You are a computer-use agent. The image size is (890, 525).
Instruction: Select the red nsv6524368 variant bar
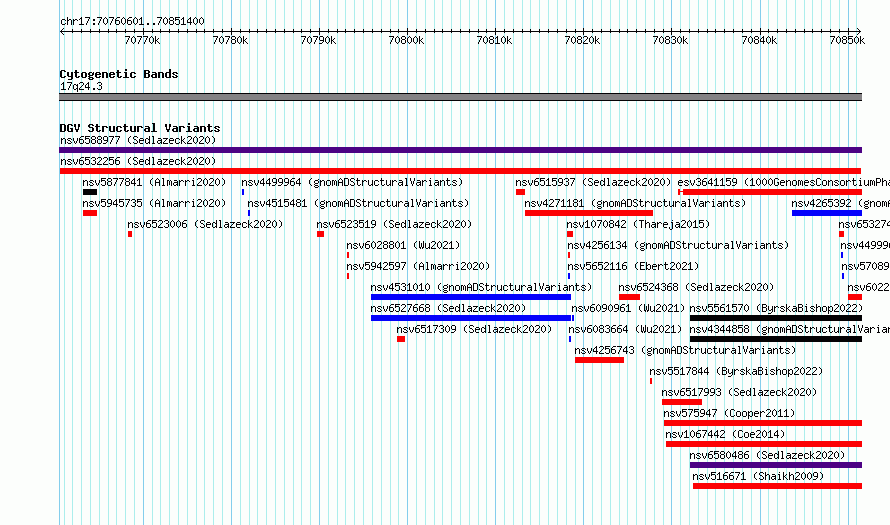[629, 297]
